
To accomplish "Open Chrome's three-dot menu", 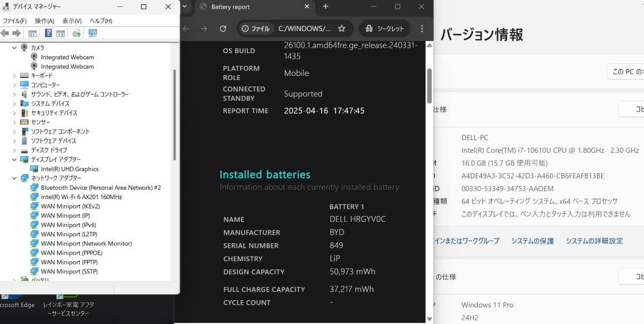I will pos(422,28).
